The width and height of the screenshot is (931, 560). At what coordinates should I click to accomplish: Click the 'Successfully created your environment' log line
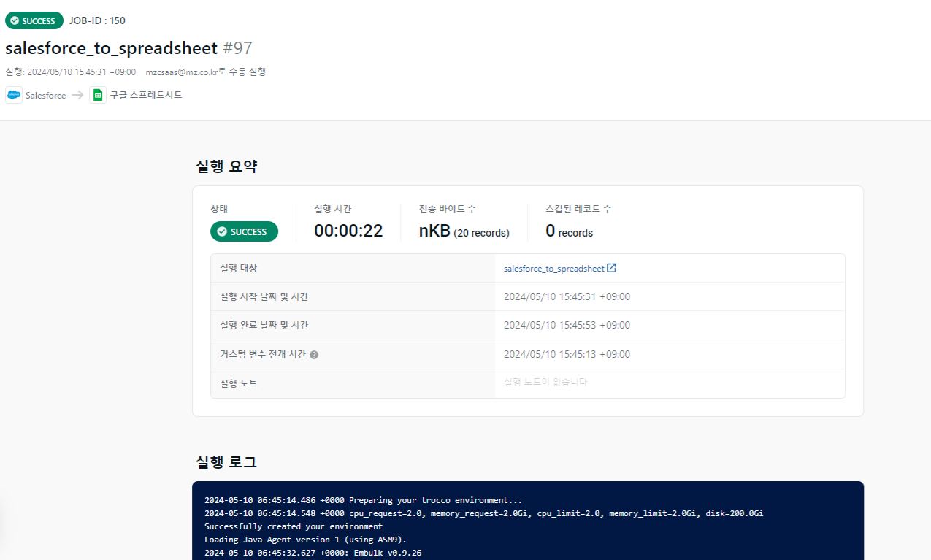pos(294,526)
